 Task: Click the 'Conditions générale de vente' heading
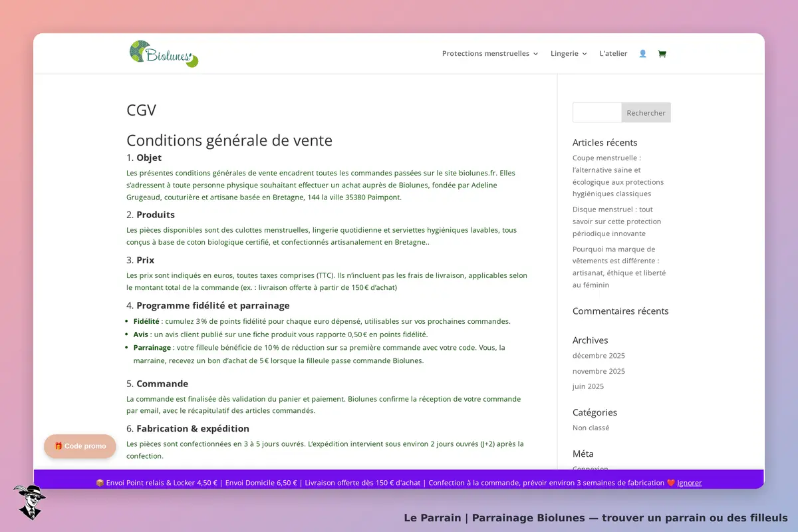tap(229, 141)
